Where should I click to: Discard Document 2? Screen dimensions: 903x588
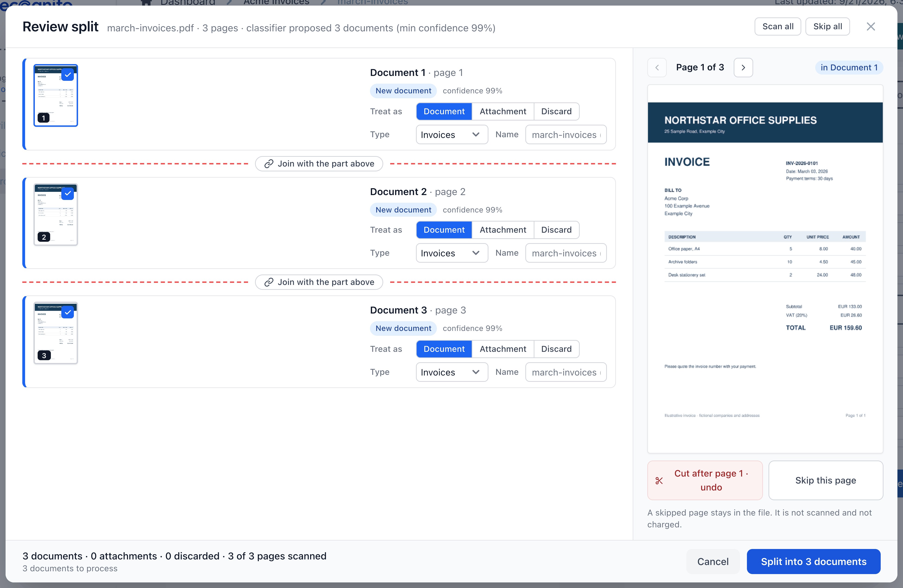pos(556,230)
